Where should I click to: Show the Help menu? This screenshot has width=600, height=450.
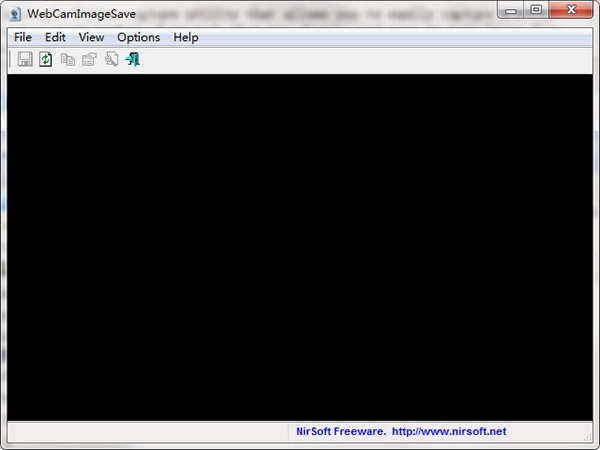(186, 37)
